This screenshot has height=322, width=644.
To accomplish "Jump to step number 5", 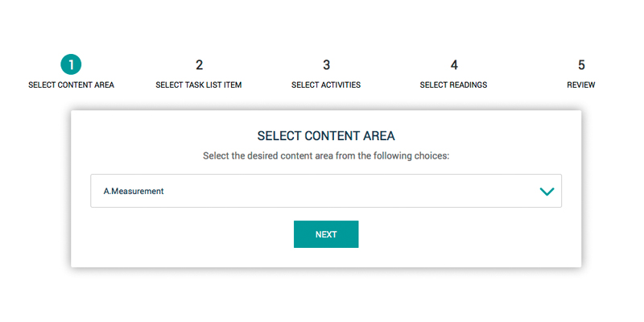I will tap(581, 65).
